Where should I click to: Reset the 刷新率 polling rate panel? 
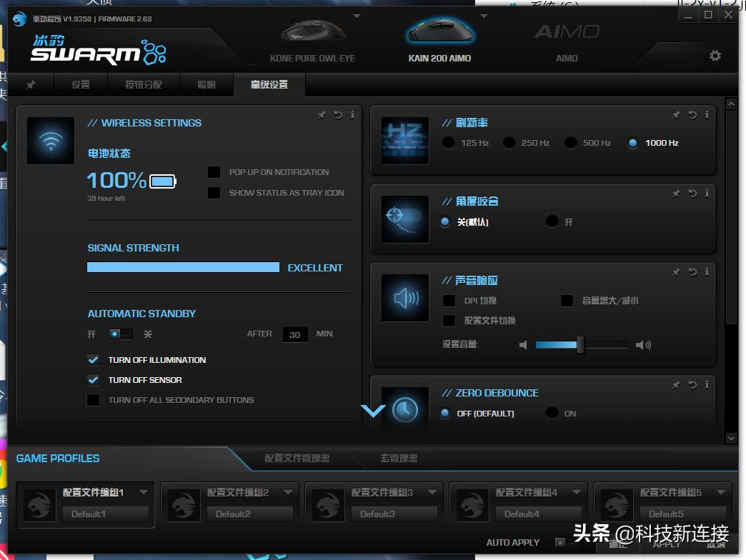pyautogui.click(x=692, y=114)
